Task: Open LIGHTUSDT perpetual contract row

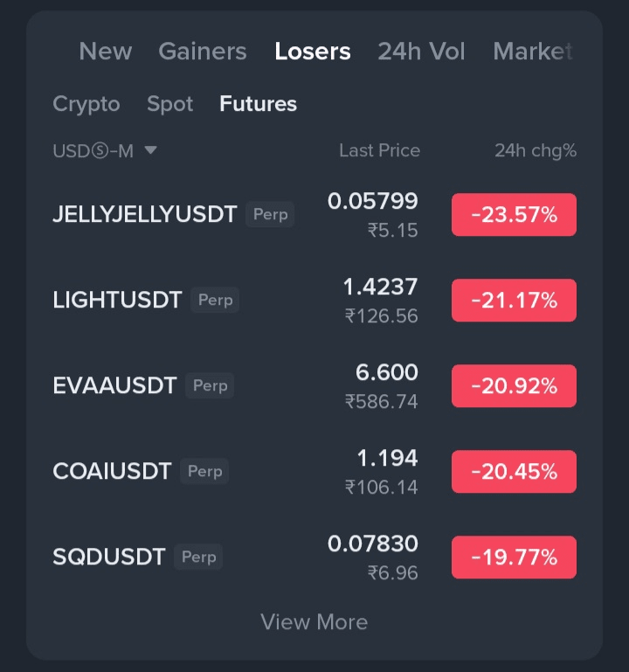Action: pyautogui.click(x=314, y=300)
